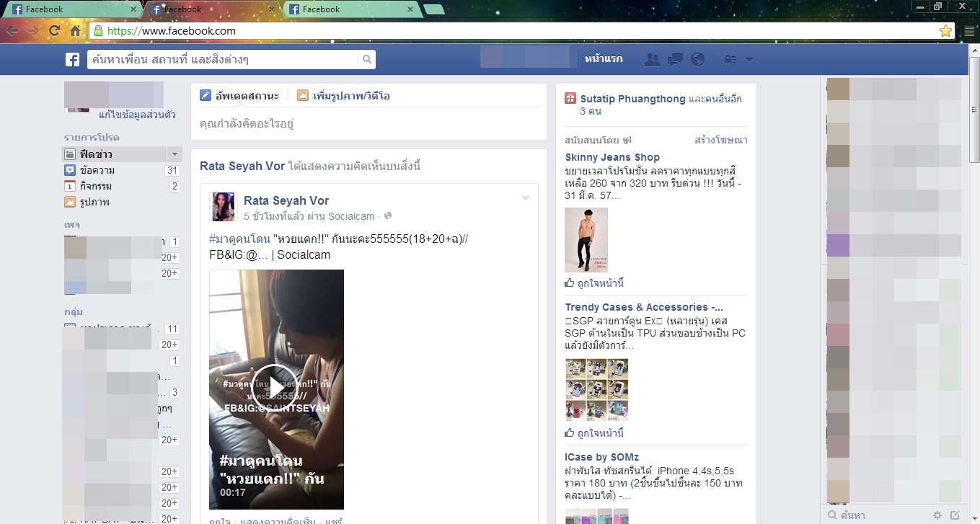
Task: Click the news feed icon beside ฟีดข่าว
Action: 70,154
